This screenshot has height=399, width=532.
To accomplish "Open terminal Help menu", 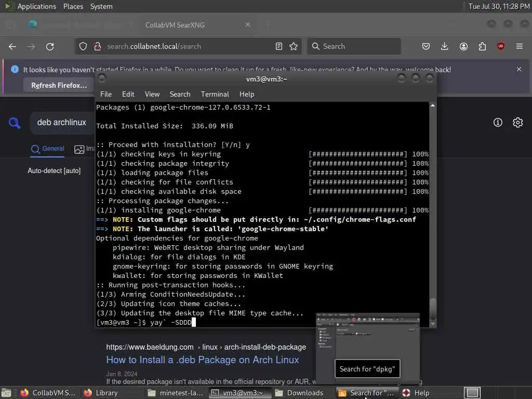I will click(247, 95).
